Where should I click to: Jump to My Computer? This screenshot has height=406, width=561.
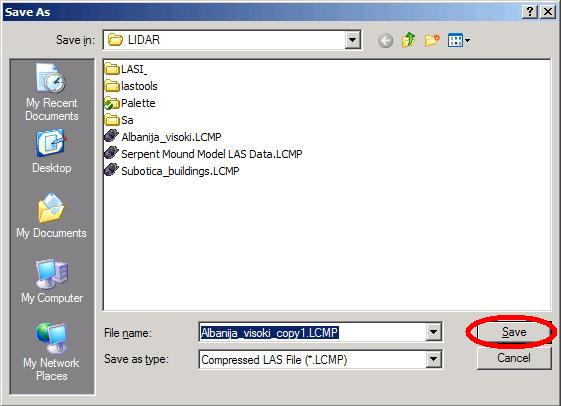tap(52, 281)
